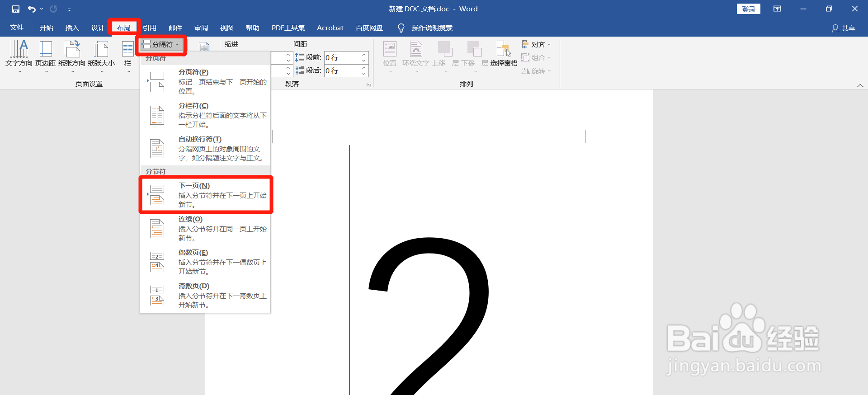The image size is (868, 395).
Task: Click the large 2 in document page
Action: click(x=429, y=315)
